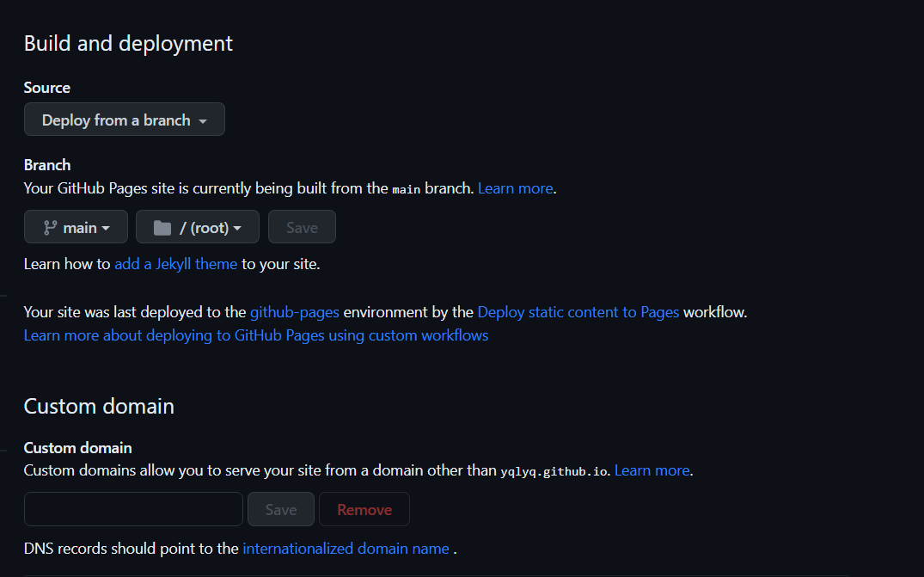Open Learn more link about custom domains
Screen dimensions: 924x577
(652, 470)
